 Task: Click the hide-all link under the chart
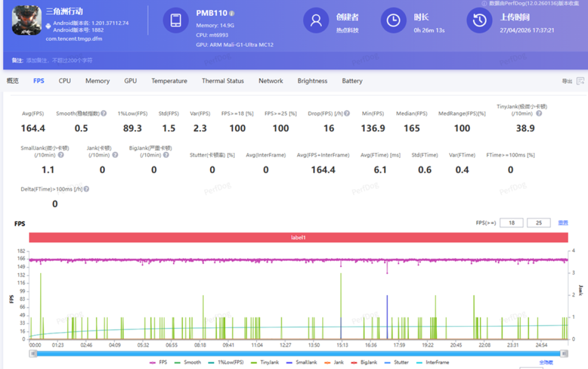coord(546,362)
